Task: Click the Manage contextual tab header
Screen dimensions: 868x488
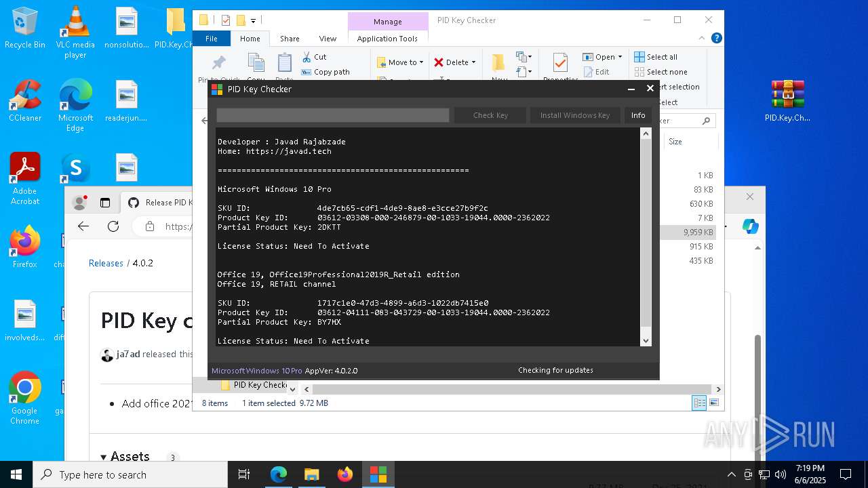Action: (387, 22)
